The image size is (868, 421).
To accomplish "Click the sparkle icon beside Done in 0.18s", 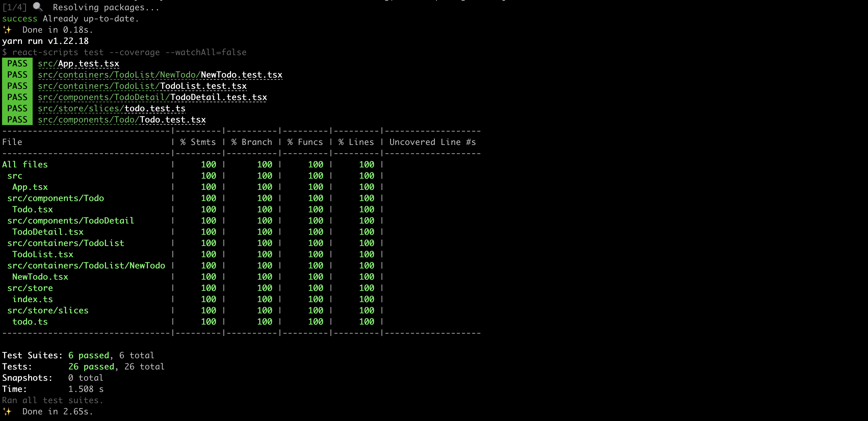I will (7, 30).
